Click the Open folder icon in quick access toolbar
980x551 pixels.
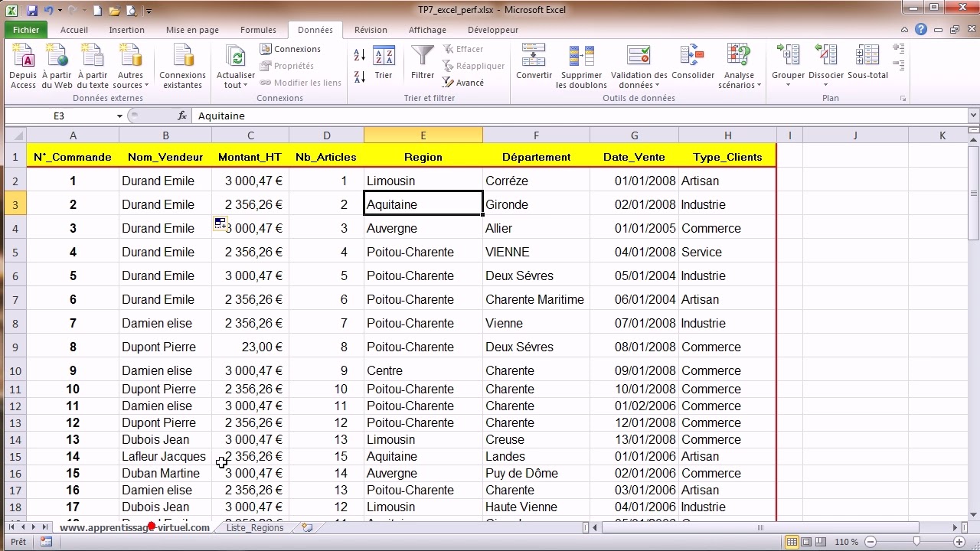tap(114, 11)
